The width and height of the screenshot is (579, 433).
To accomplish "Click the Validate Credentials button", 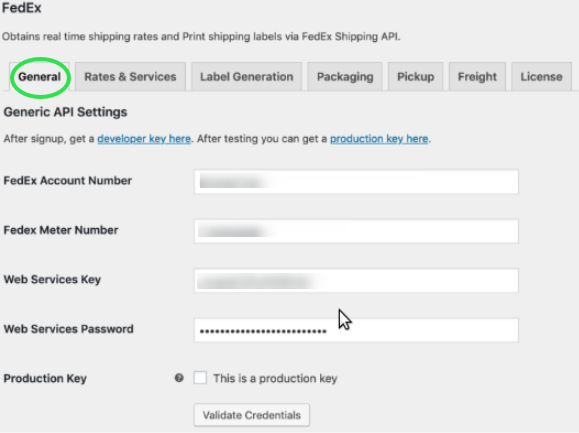I will (x=252, y=415).
